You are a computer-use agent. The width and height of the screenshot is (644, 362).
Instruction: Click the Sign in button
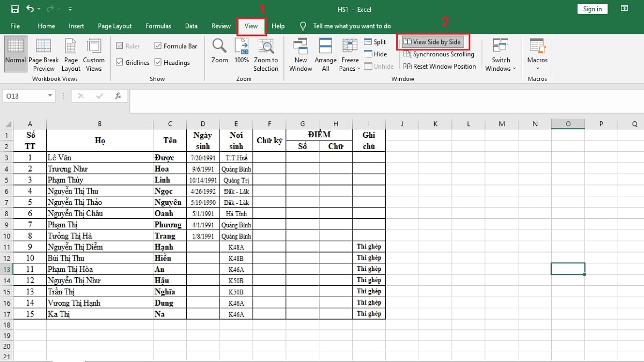point(592,8)
